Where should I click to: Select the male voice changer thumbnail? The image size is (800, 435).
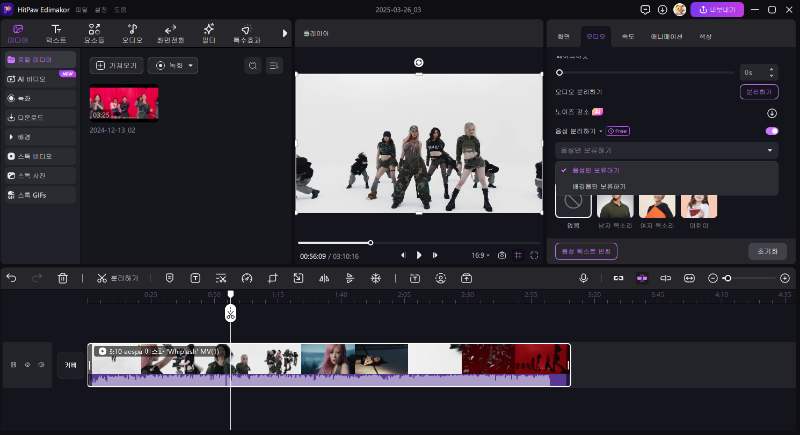(615, 206)
